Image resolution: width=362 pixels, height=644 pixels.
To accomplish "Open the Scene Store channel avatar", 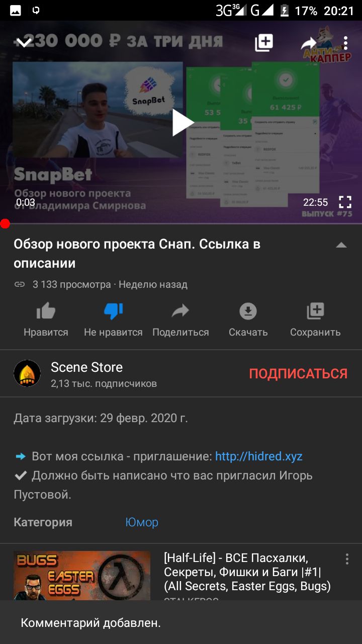I will (x=27, y=373).
